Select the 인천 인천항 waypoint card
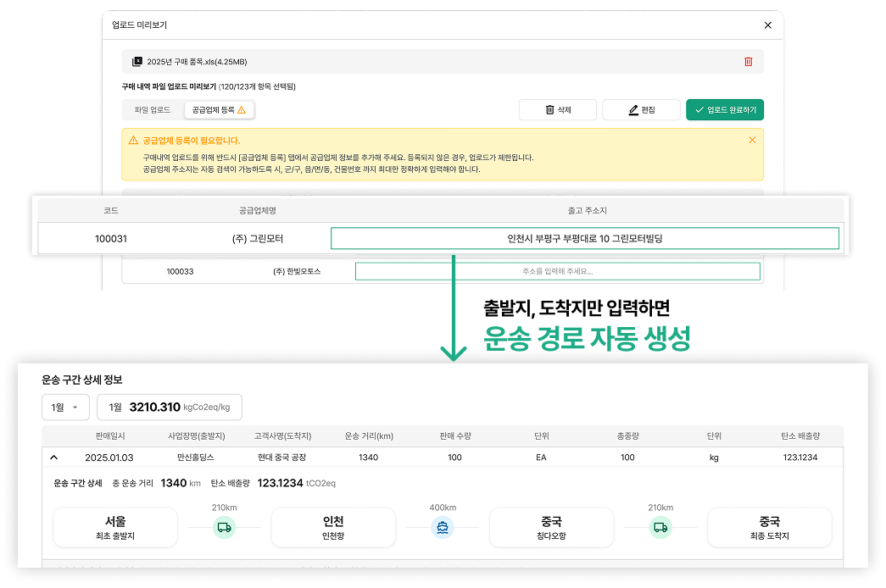 tap(333, 528)
